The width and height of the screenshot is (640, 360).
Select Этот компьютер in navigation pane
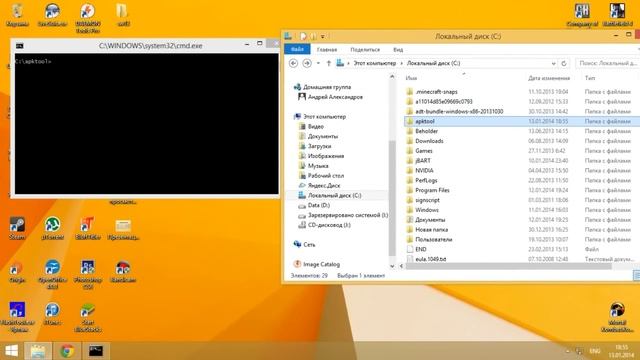click(x=320, y=117)
